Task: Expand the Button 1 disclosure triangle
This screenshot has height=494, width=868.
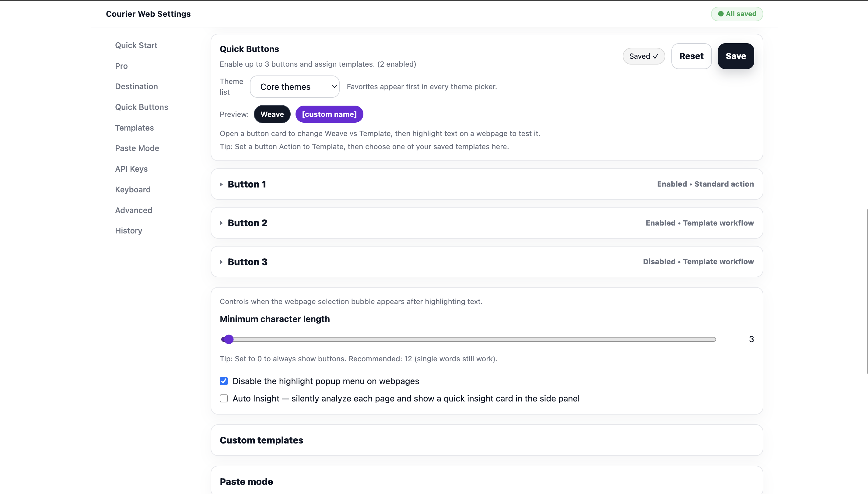Action: point(221,184)
